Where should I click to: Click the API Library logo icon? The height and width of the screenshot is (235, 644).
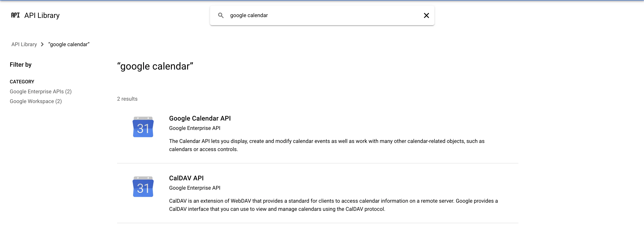point(15,15)
